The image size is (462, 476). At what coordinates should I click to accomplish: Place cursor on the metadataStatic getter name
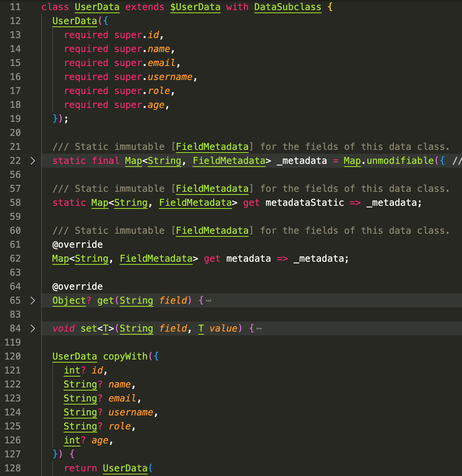click(x=304, y=203)
